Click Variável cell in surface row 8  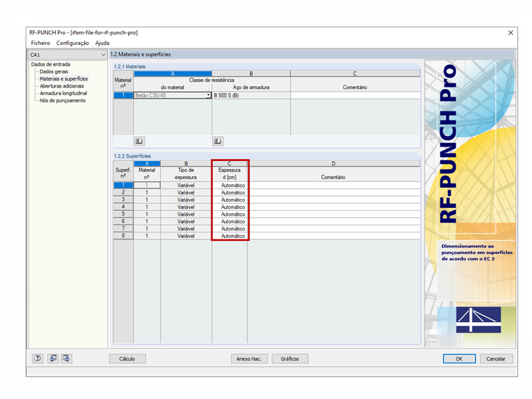coord(186,236)
